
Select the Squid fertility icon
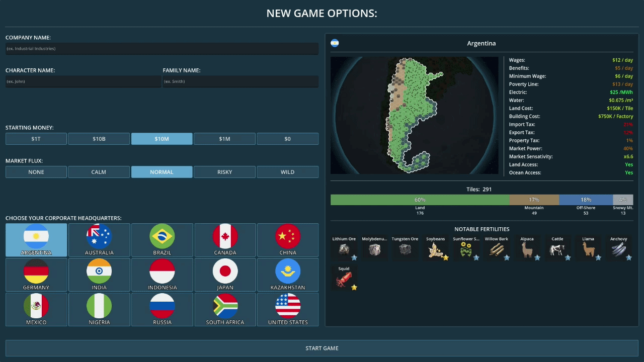pyautogui.click(x=344, y=280)
